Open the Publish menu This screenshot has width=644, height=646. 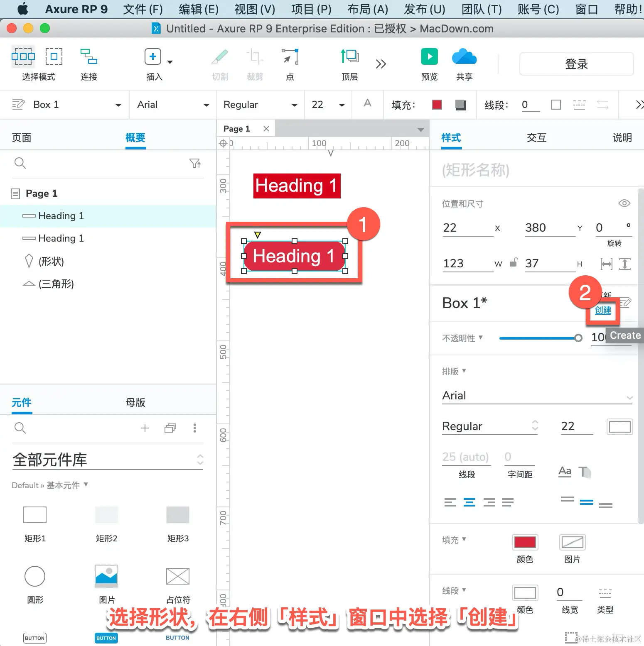coord(425,9)
